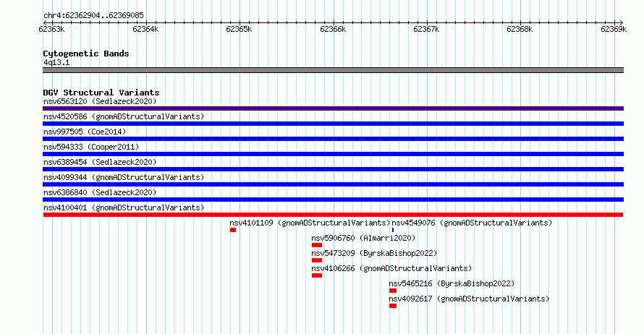Click the red nsv4106266 gnomAD block

(317, 275)
